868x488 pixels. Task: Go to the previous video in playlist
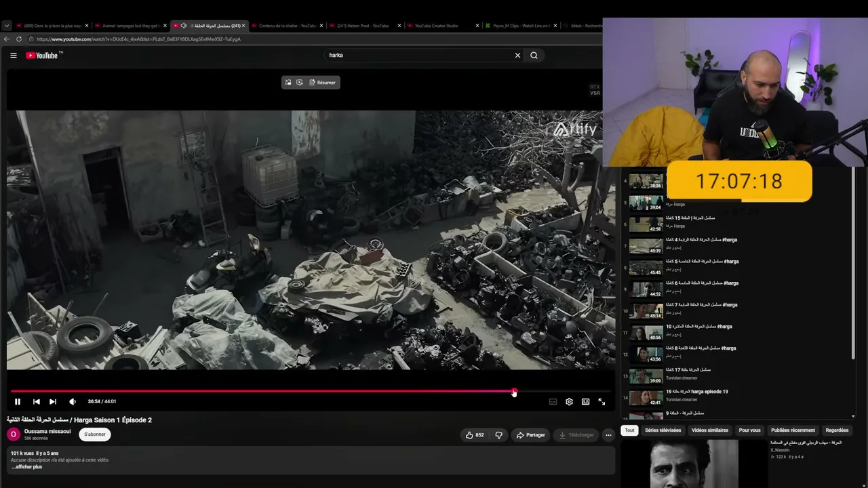point(37,402)
